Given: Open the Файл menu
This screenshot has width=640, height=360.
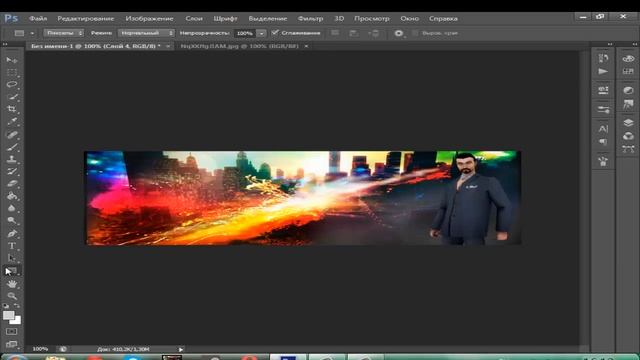Looking at the screenshot, I should [38, 19].
